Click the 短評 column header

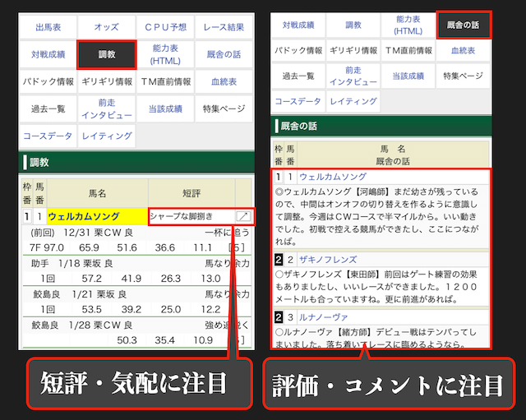(x=191, y=193)
